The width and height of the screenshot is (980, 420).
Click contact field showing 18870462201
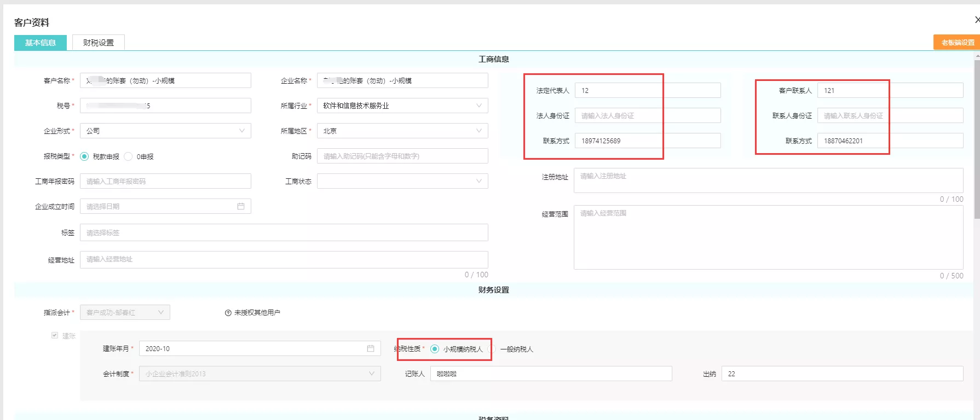click(x=890, y=141)
